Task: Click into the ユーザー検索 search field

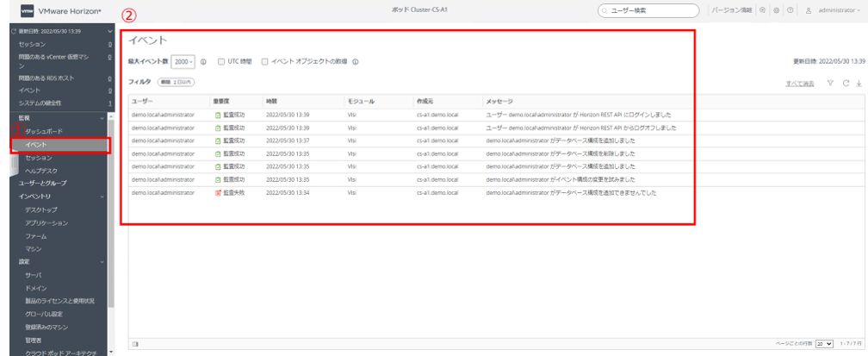Action: tap(650, 10)
